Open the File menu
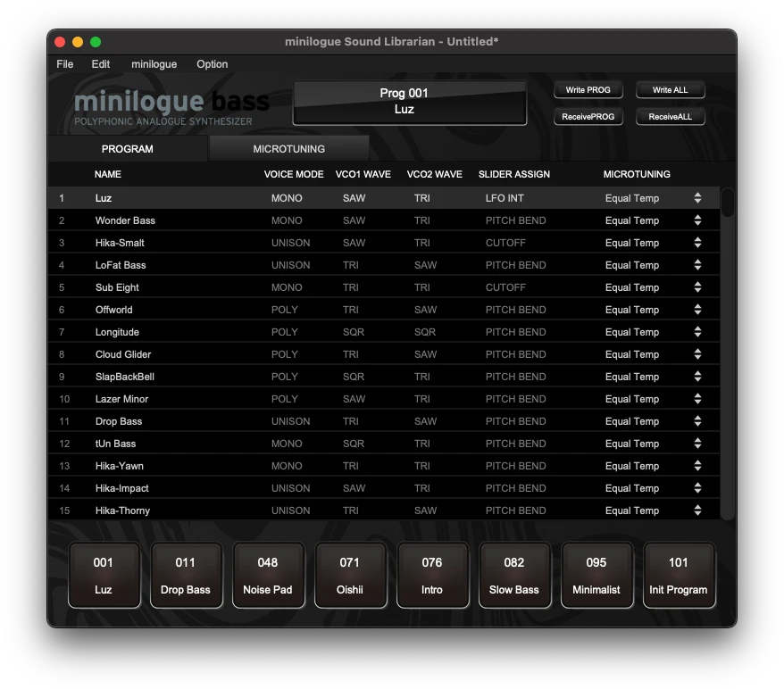 click(x=64, y=64)
